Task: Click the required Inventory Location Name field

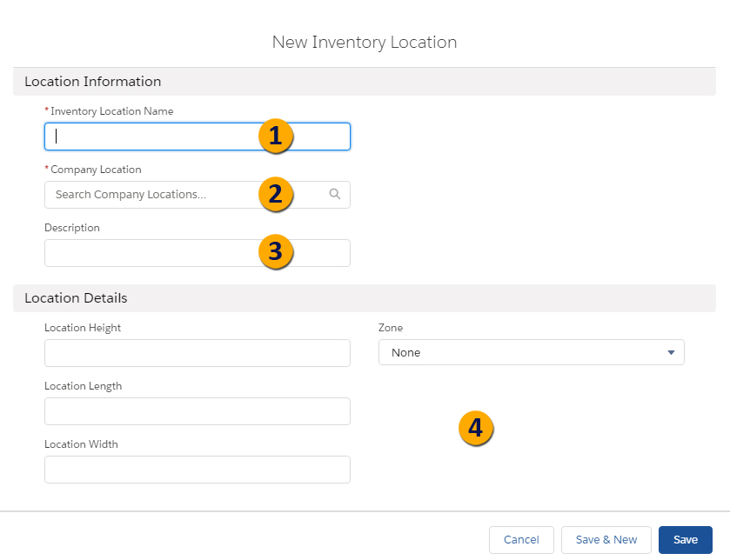Action: tap(157, 137)
